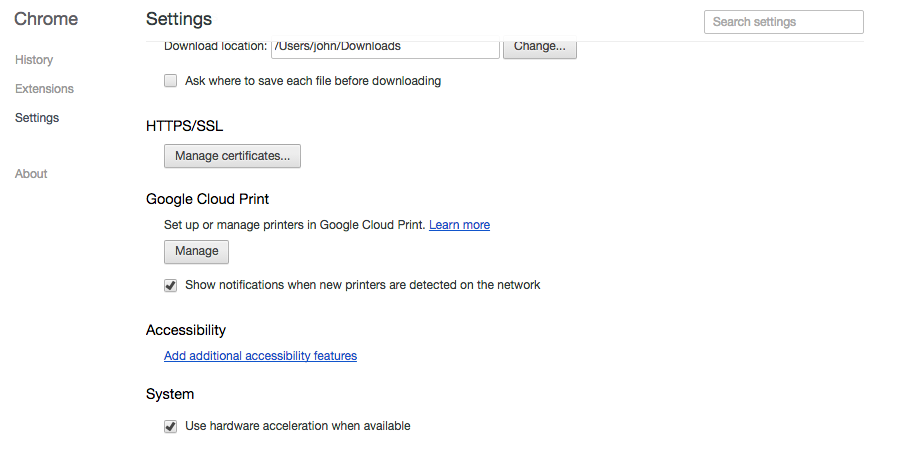Click the Google Cloud Print section heading

pos(207,199)
